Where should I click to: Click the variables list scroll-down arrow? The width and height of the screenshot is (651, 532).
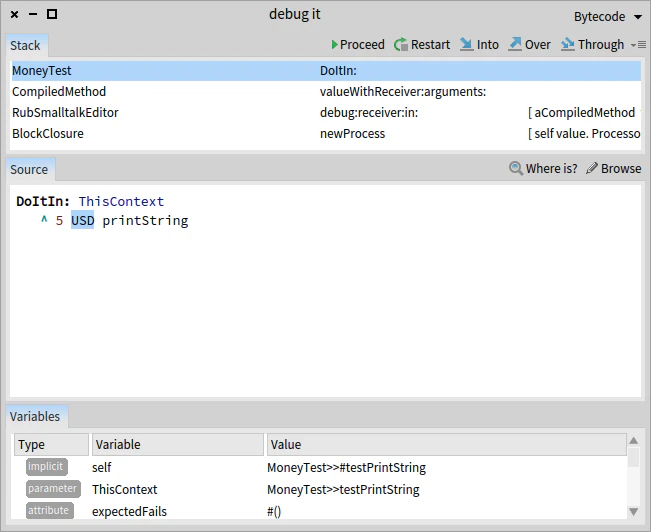(634, 512)
